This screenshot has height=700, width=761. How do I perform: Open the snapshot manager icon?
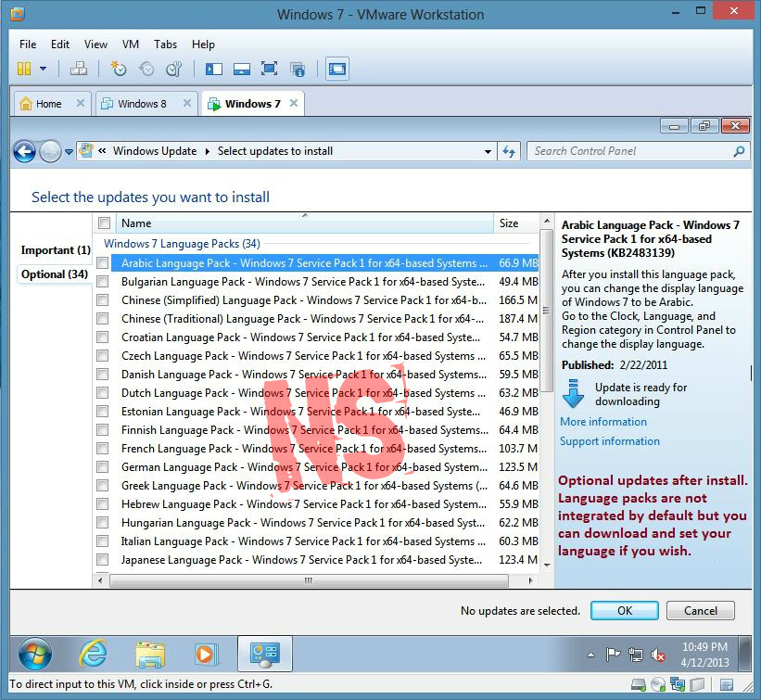coord(173,69)
